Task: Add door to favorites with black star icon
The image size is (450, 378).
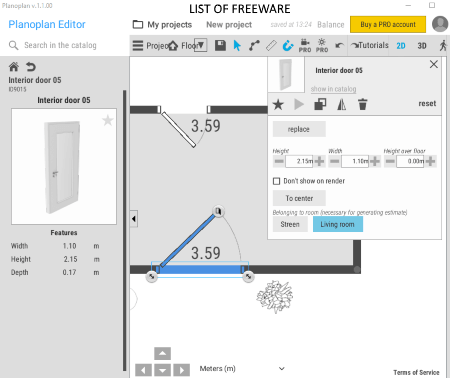Action: click(x=278, y=105)
